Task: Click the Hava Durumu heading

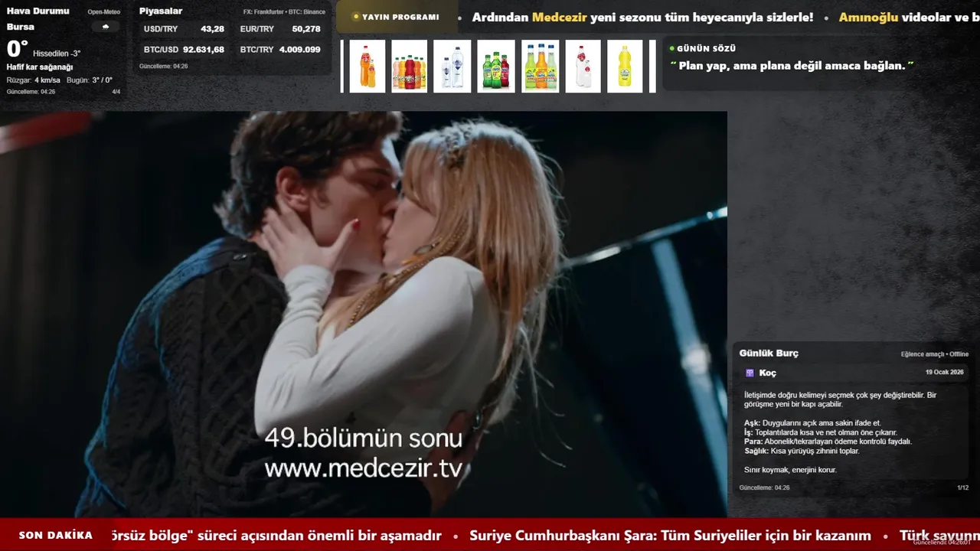Action: (38, 11)
